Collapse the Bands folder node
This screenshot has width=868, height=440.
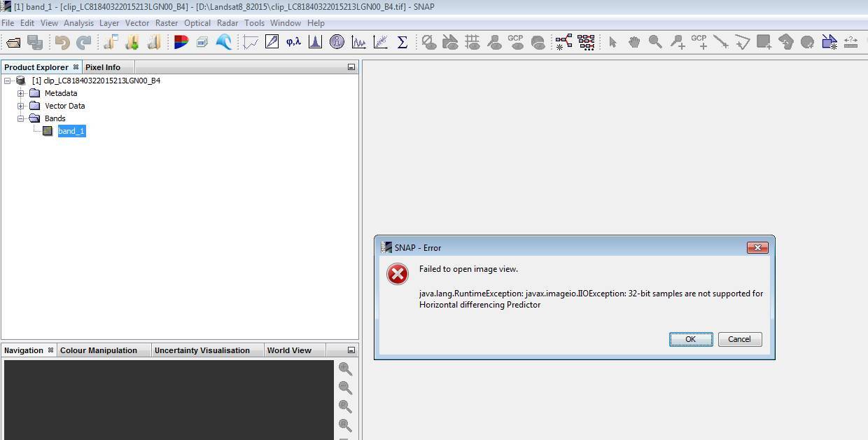(21, 118)
